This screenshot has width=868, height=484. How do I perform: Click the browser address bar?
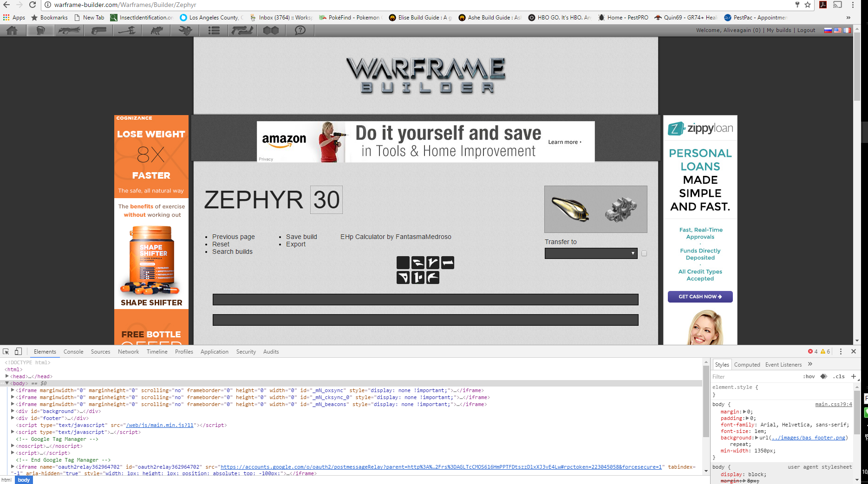(x=418, y=5)
